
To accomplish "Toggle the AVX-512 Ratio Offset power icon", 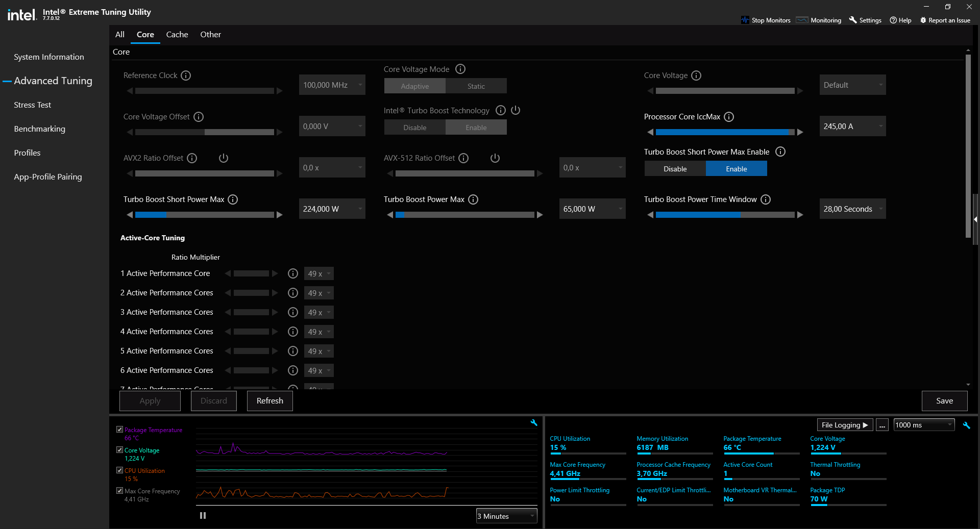I will coord(495,158).
